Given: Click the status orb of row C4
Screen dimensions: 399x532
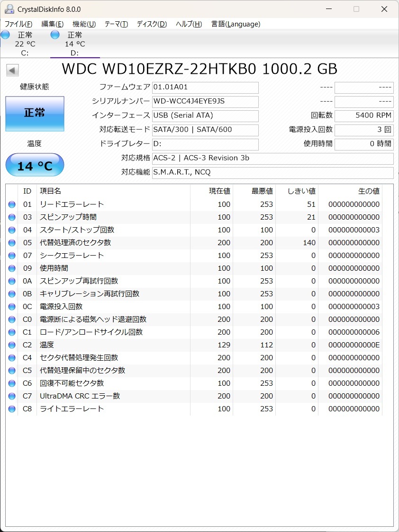Looking at the screenshot, I should pyautogui.click(x=12, y=358).
